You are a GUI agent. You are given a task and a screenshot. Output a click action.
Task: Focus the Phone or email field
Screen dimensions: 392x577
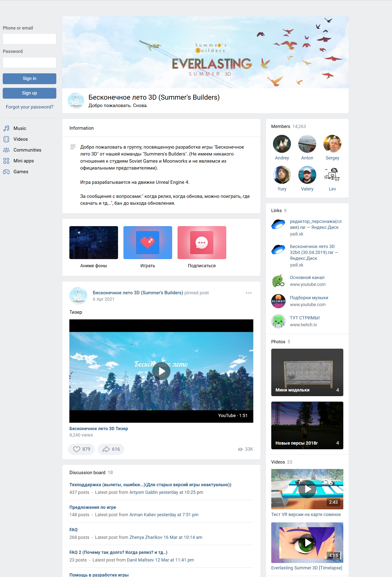(30, 39)
